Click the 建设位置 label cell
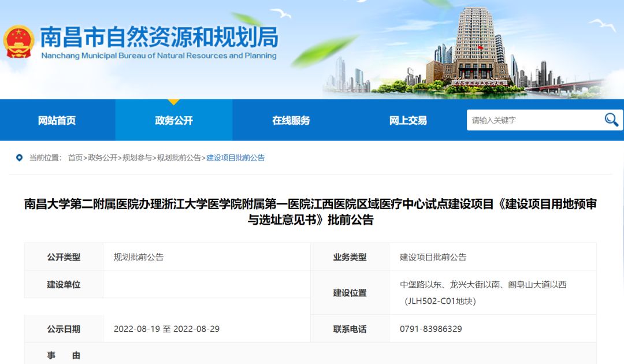Screen dimensions: 624x364 pos(350,293)
